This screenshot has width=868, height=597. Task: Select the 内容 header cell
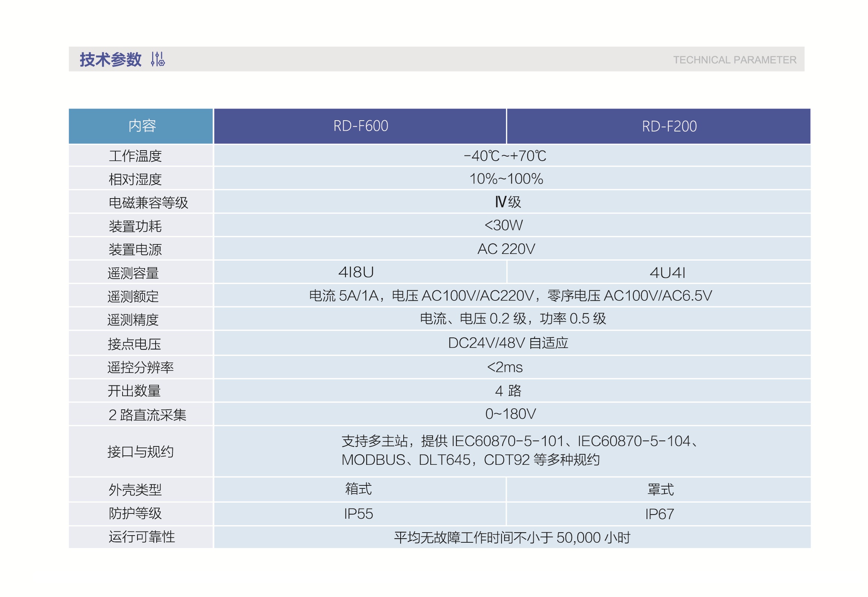click(142, 126)
